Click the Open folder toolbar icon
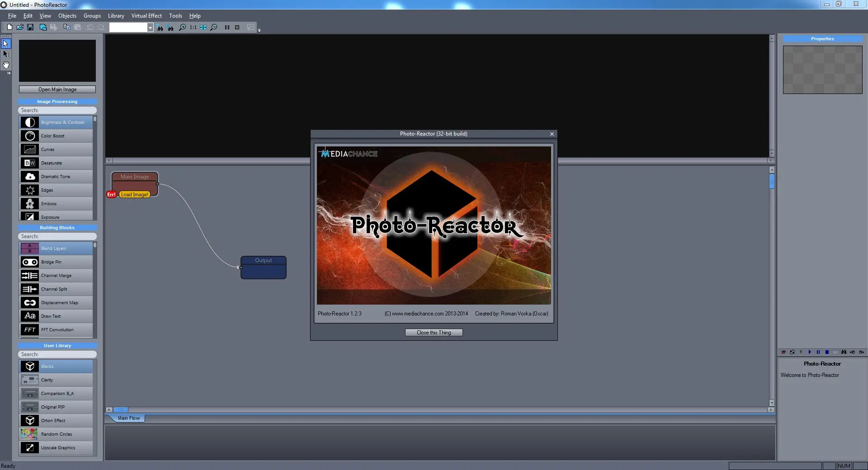The image size is (868, 470). tap(20, 27)
